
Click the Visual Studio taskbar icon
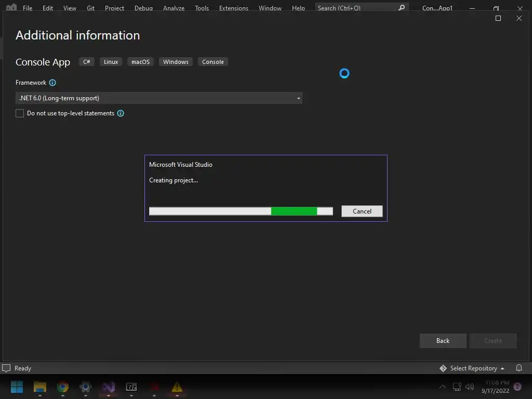[x=109, y=387]
